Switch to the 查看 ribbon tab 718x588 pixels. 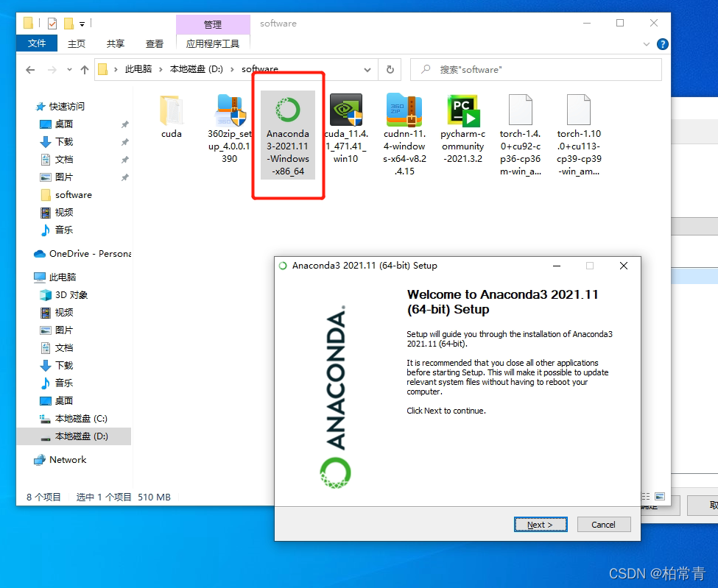(x=155, y=43)
